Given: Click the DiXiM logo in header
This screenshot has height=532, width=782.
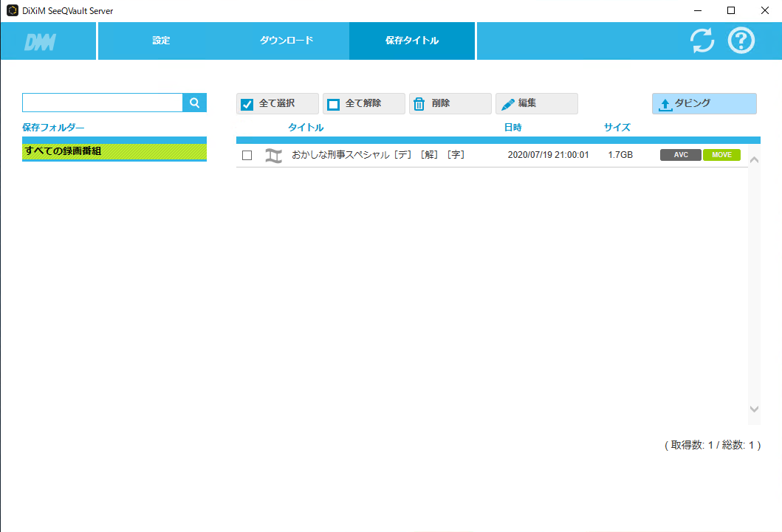Looking at the screenshot, I should [40, 42].
